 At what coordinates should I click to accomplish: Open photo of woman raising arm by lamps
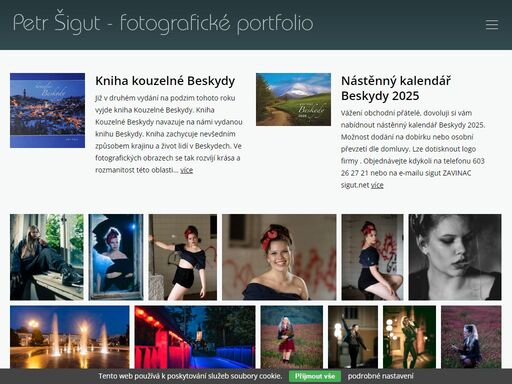353,337
